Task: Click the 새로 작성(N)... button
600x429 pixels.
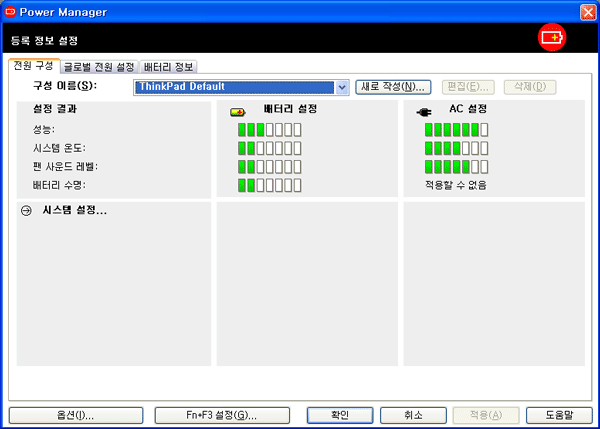Action: pos(393,87)
